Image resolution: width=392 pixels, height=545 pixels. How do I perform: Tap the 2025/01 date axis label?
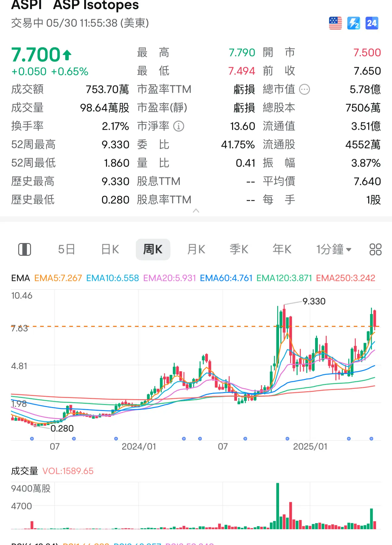click(310, 447)
